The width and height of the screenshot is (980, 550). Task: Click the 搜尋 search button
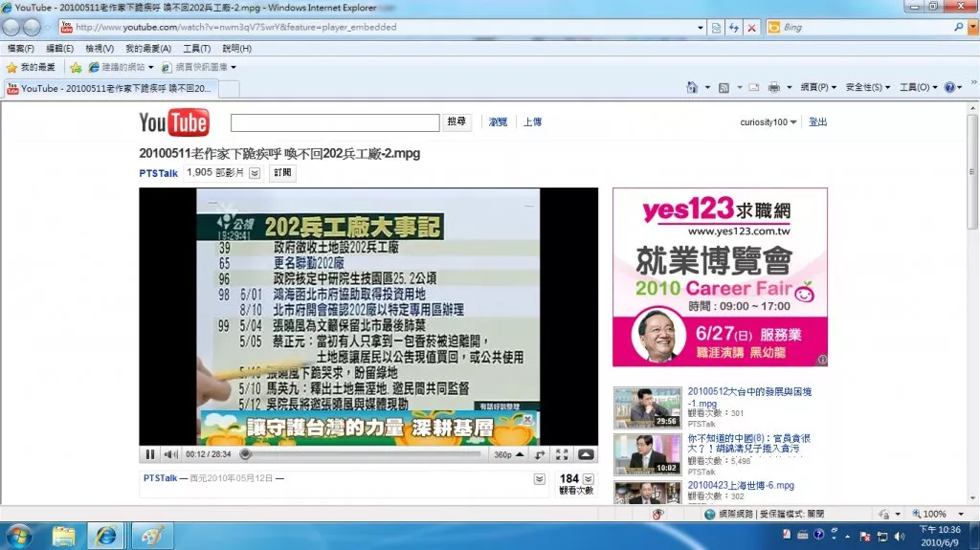click(x=457, y=121)
